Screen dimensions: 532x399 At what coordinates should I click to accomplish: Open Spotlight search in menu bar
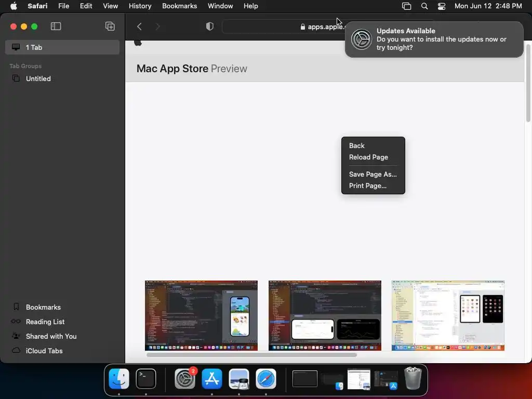[x=424, y=6]
